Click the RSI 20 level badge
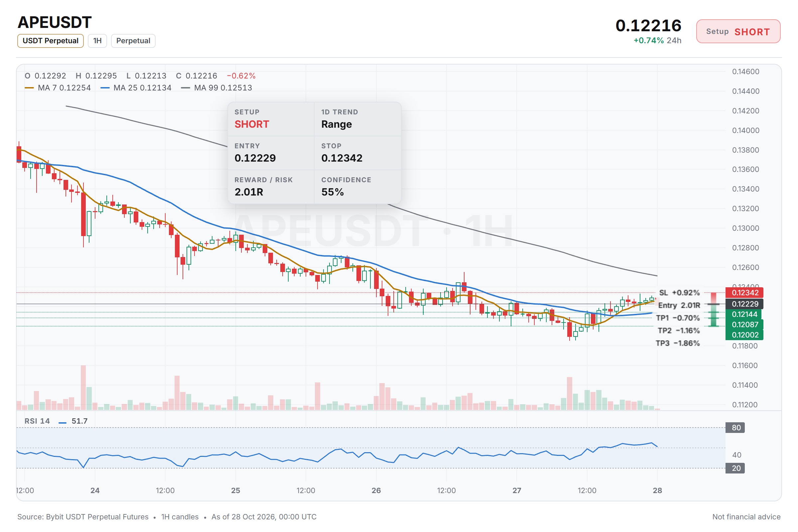This screenshot has width=798, height=532. (x=735, y=468)
